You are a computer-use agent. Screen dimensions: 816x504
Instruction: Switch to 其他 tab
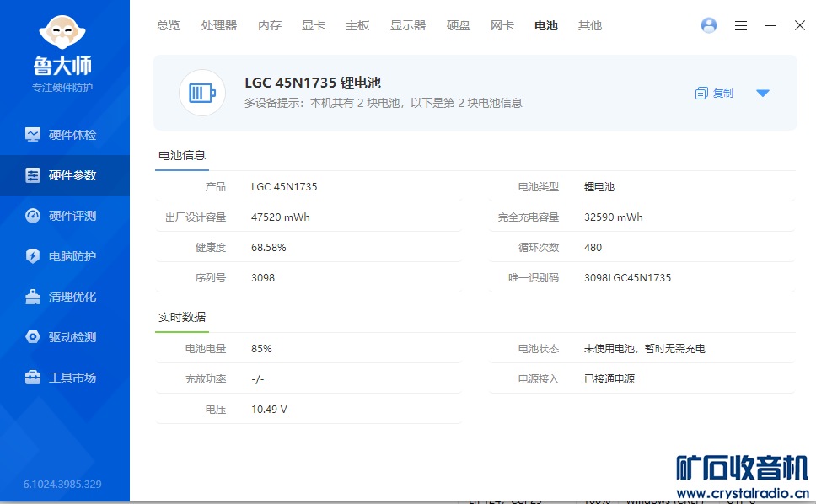[x=589, y=25]
